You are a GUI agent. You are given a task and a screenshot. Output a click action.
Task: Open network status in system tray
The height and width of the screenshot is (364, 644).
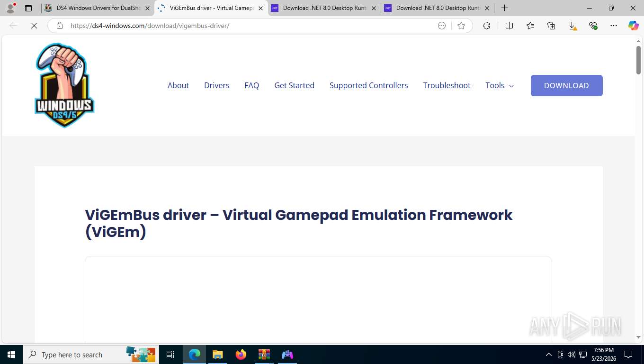[x=583, y=355]
